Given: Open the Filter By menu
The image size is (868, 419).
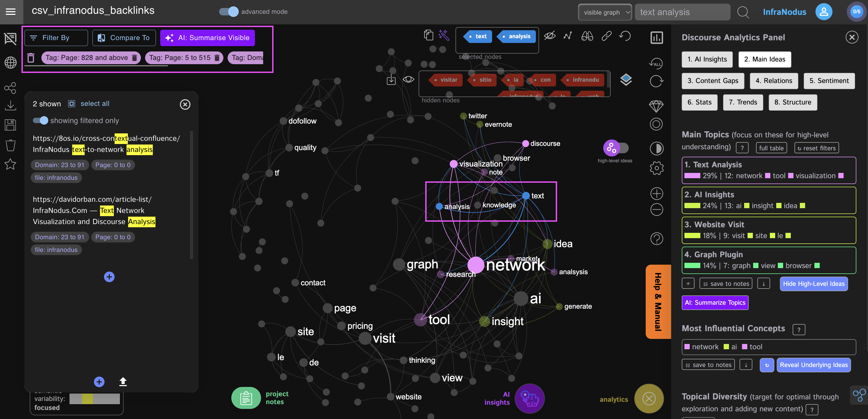Looking at the screenshot, I should [56, 38].
